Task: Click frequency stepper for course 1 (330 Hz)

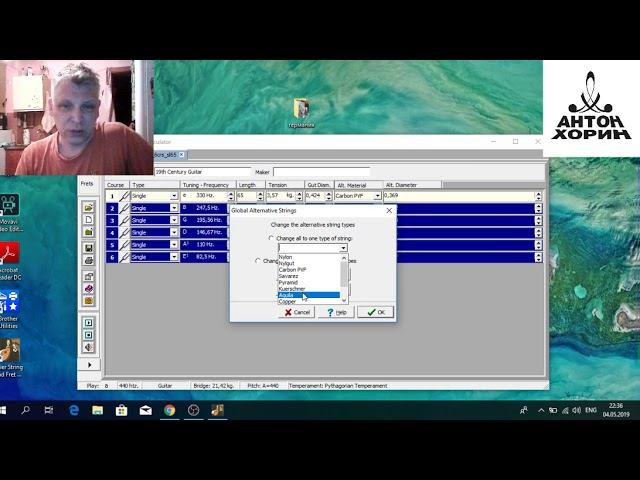Action: [231, 196]
